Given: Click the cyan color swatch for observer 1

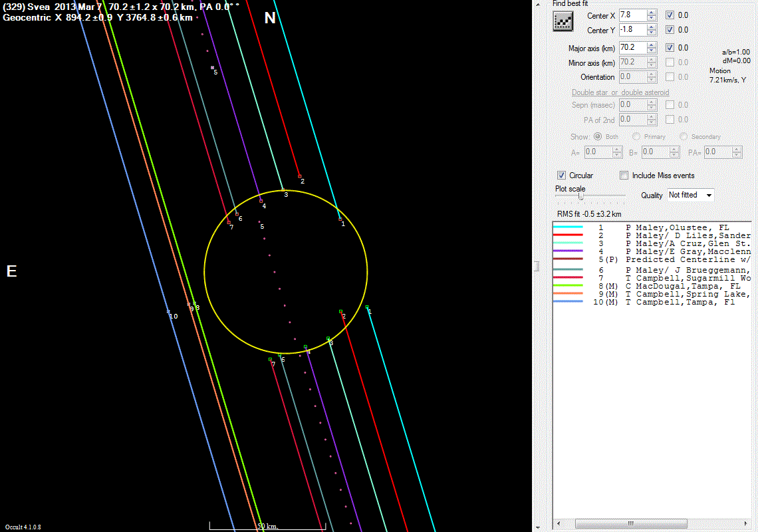Looking at the screenshot, I should [568, 227].
